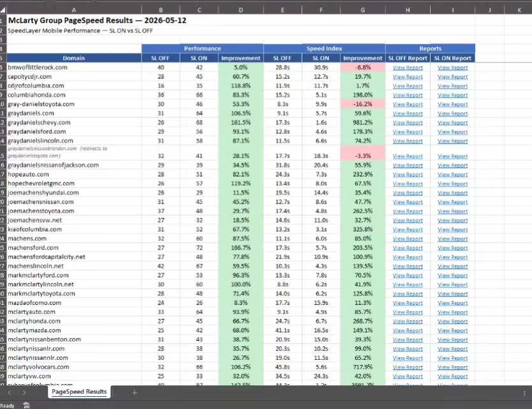Select the '981.2%' speed improvement cell
The width and height of the screenshot is (532, 409).
pyautogui.click(x=363, y=123)
